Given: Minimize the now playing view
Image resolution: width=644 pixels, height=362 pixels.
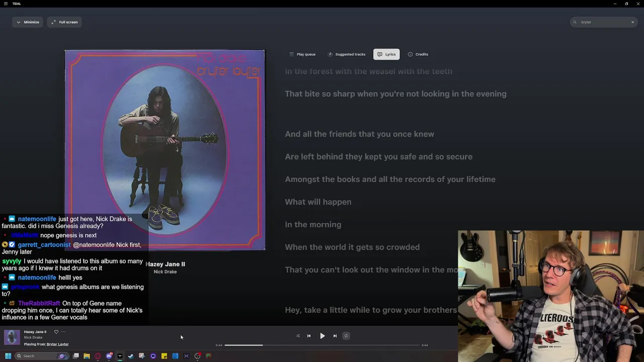Looking at the screenshot, I should (28, 22).
